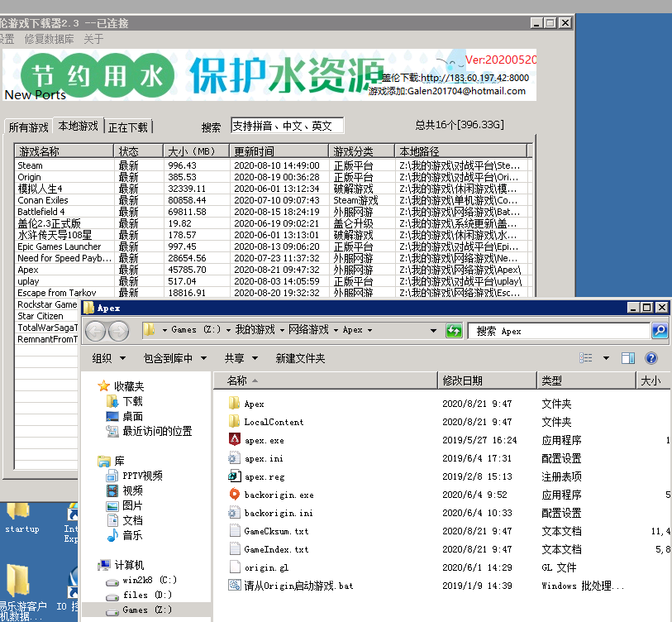672x622 pixels.
Task: Select the Apex folder icon in file list
Action: click(234, 404)
